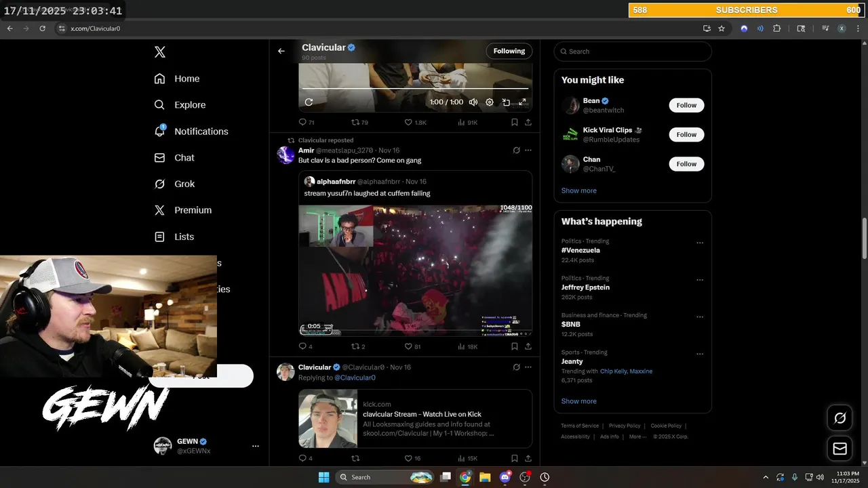Open Lists in the sidebar
The height and width of the screenshot is (488, 868).
[174, 237]
